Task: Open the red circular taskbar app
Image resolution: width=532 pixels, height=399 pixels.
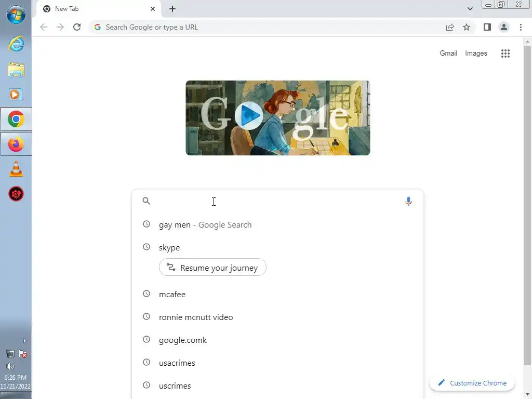Action: pos(16,194)
